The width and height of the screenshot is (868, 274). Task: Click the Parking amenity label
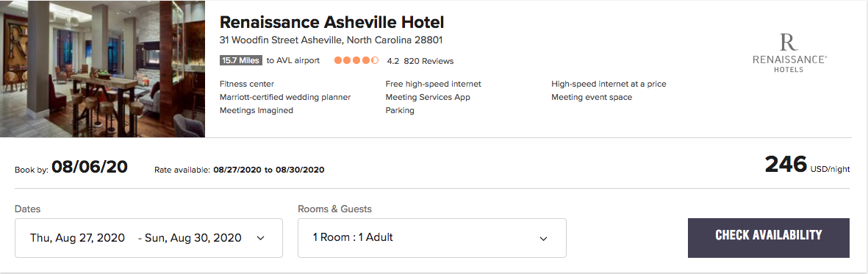point(400,110)
